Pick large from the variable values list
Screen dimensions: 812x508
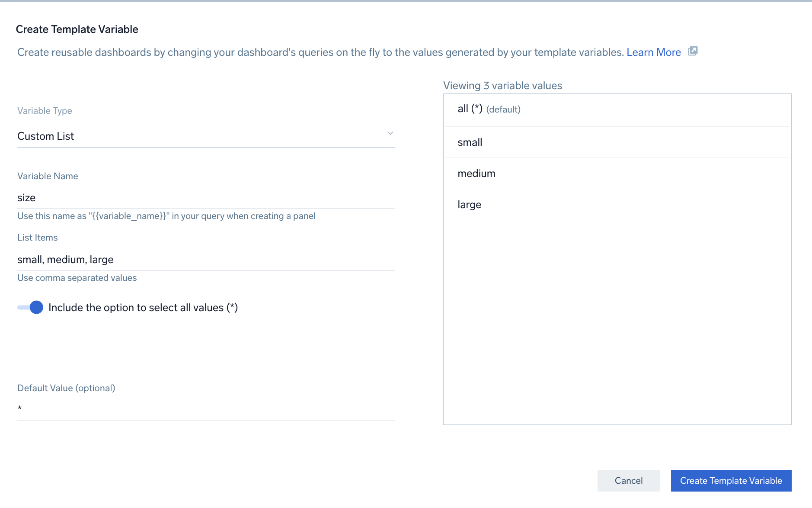[x=470, y=205]
